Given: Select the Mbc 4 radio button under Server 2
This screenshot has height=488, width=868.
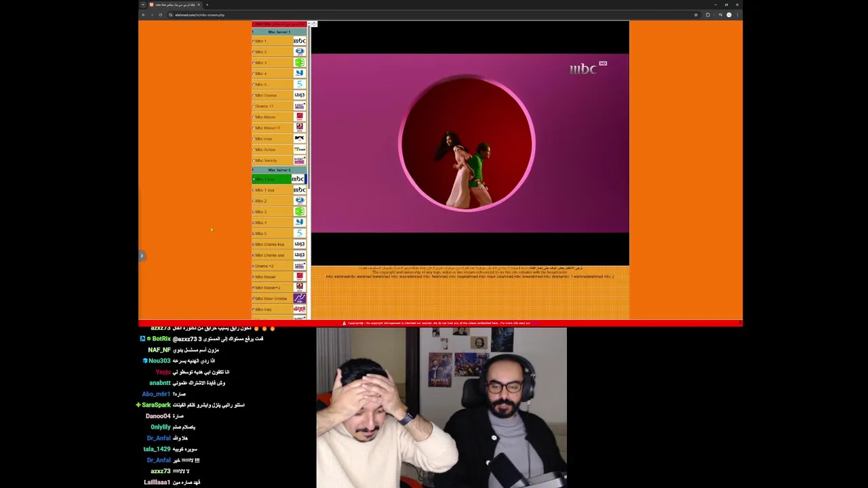Looking at the screenshot, I should [x=254, y=222].
